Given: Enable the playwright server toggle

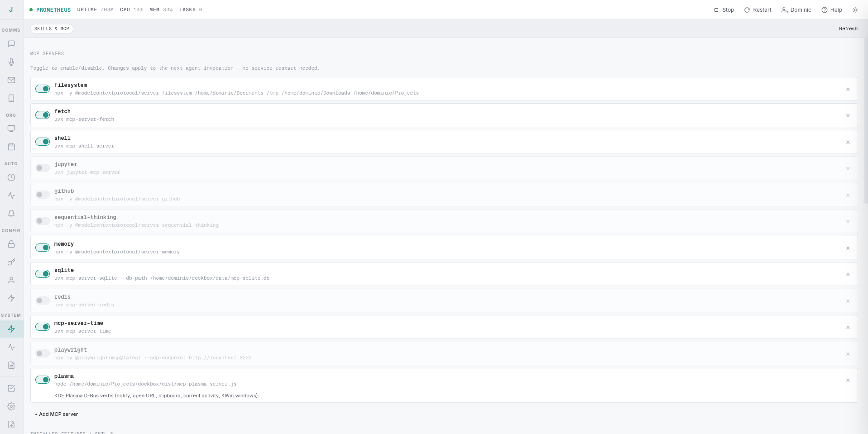Looking at the screenshot, I should (43, 353).
